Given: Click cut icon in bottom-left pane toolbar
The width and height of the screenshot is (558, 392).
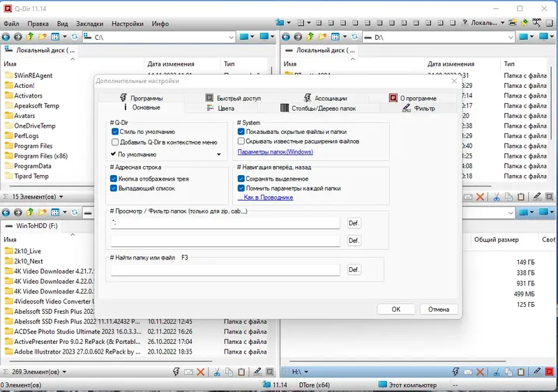Looking at the screenshot, I should point(217,372).
